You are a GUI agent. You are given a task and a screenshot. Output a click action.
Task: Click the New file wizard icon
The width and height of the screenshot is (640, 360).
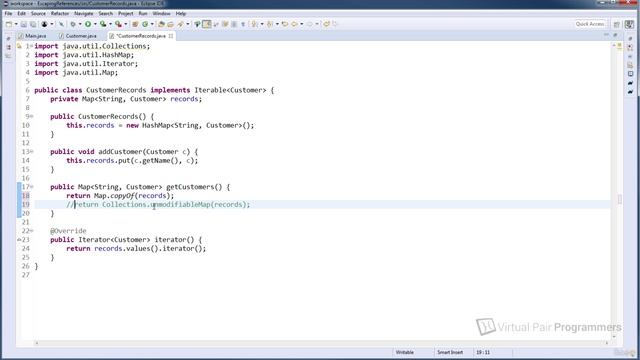pos(9,24)
